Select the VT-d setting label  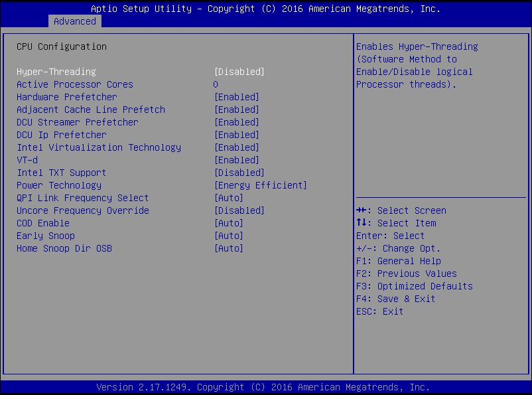tap(27, 160)
